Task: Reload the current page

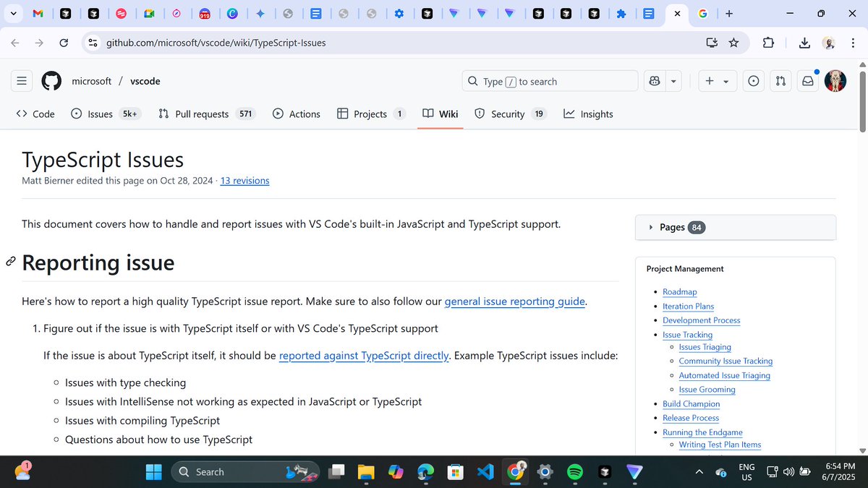Action: coord(64,43)
